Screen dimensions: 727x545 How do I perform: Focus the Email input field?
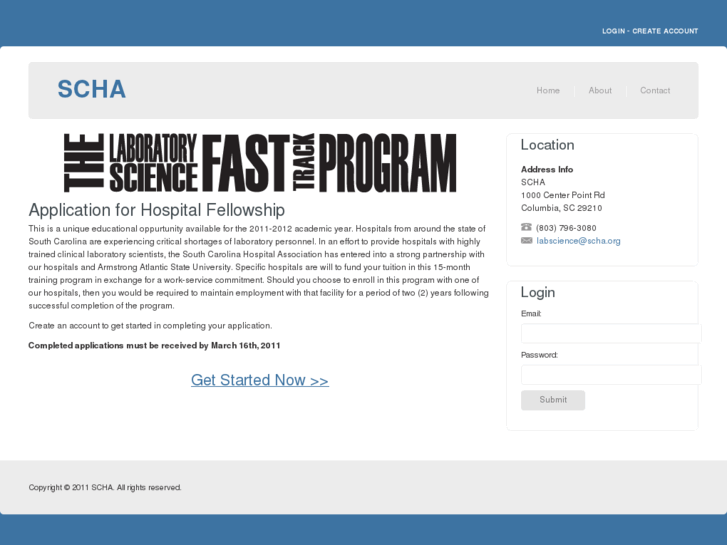pyautogui.click(x=611, y=333)
